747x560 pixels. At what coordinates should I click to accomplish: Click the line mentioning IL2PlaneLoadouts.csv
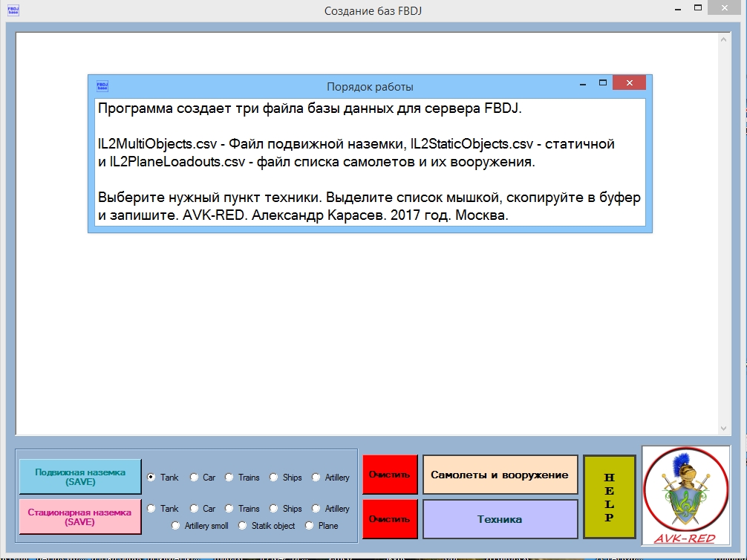pos(316,162)
